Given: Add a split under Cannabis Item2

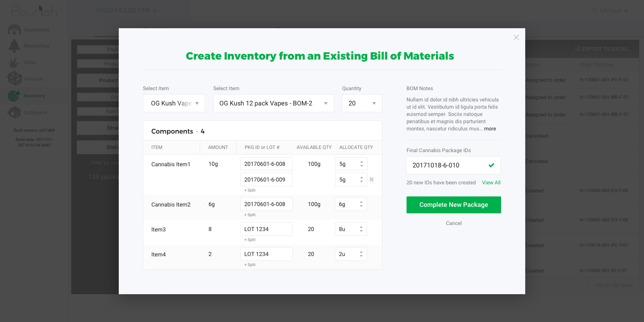Looking at the screenshot, I should click(250, 215).
